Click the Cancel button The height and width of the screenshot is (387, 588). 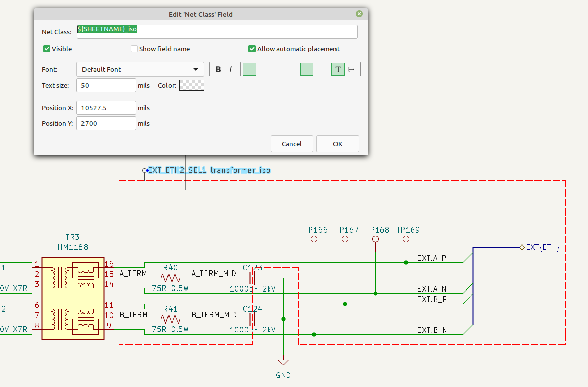tap(292, 144)
